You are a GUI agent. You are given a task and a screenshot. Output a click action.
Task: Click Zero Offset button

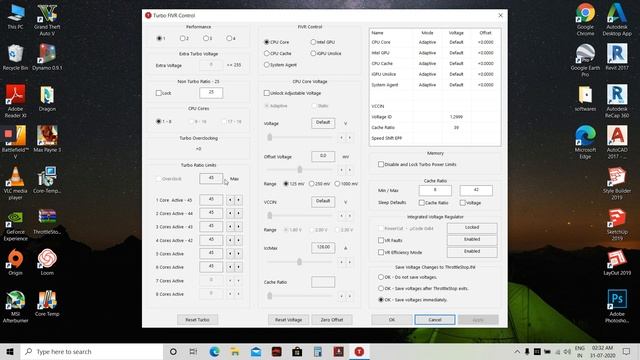coord(332,320)
